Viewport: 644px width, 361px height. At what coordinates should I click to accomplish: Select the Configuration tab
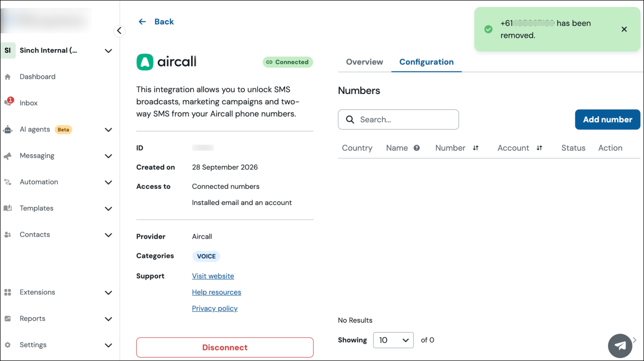click(427, 62)
